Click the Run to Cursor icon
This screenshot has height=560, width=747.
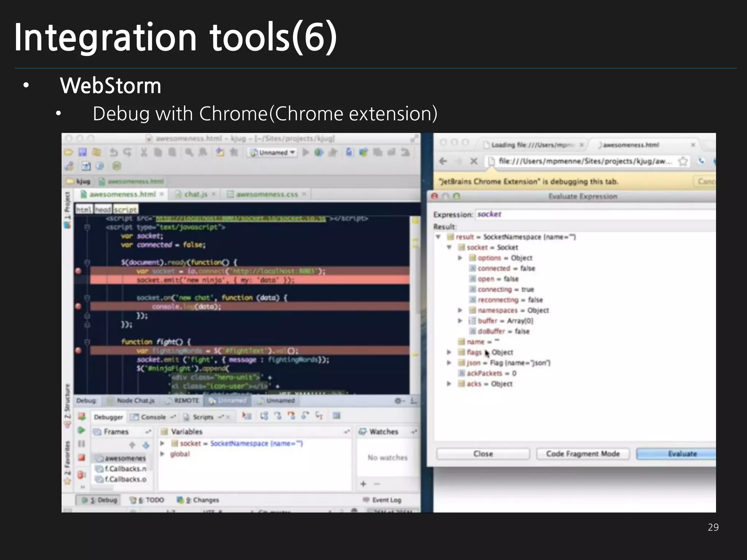[319, 416]
